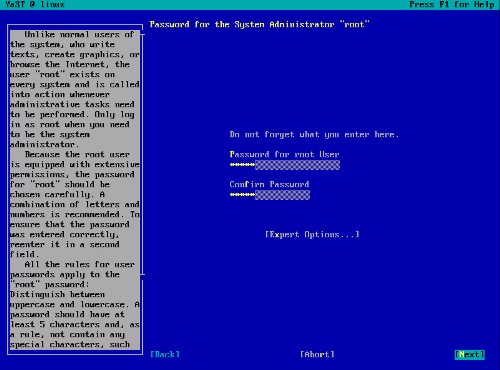500x370 pixels.
Task: Click the Back button
Action: (165, 354)
